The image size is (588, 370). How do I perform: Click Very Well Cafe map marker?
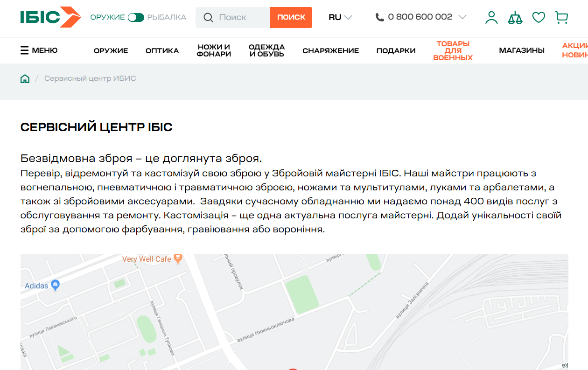point(178,258)
